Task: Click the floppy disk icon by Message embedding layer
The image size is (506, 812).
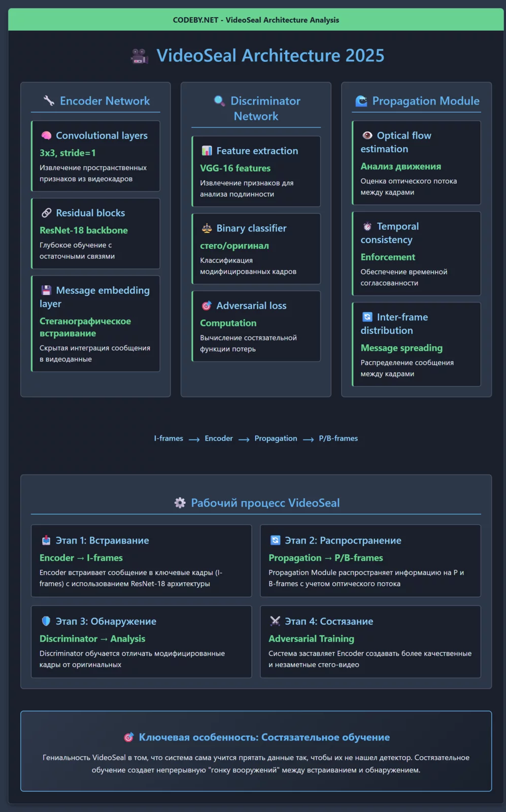Action: pyautogui.click(x=46, y=290)
